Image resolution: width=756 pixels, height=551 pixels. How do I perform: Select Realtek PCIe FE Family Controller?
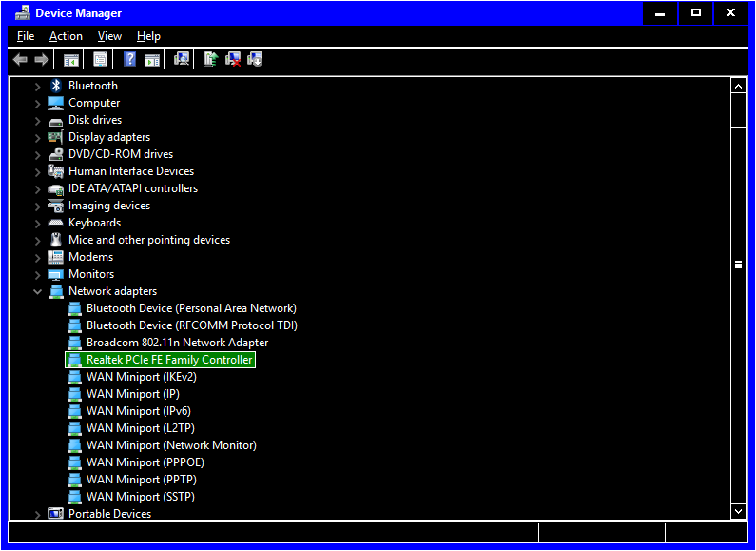point(160,360)
